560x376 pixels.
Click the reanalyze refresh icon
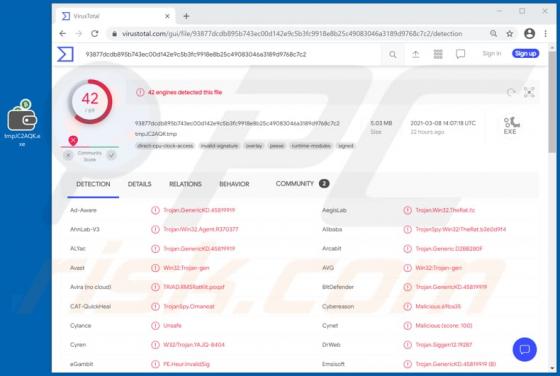pyautogui.click(x=511, y=92)
